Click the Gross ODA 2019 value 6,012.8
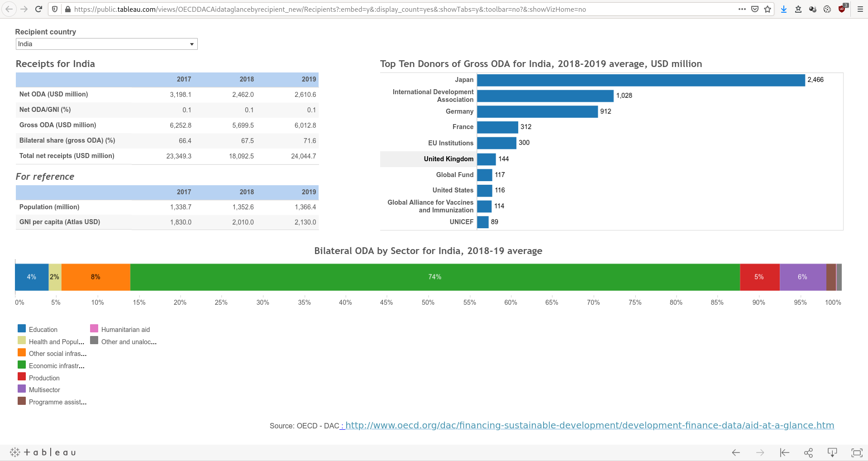Viewport: 868px width, 461px height. point(305,125)
